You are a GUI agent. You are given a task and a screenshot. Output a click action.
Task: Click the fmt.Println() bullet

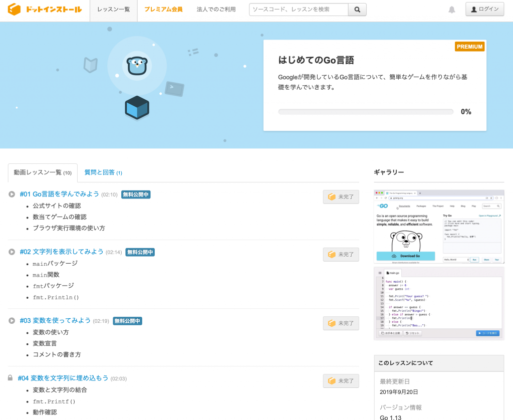tap(56, 298)
